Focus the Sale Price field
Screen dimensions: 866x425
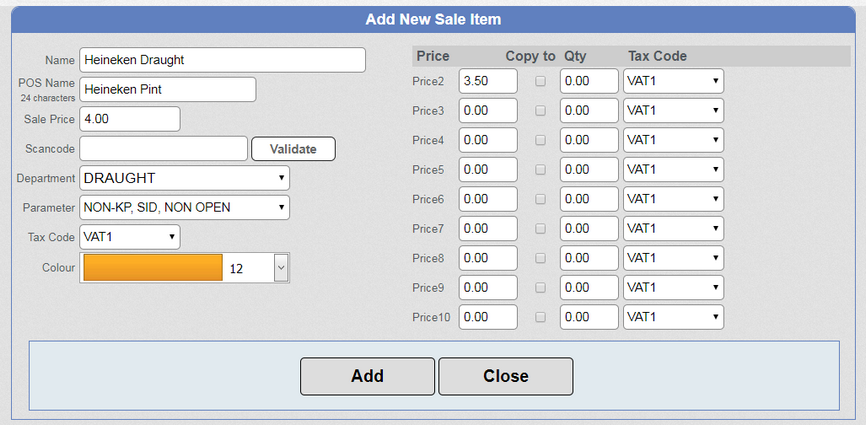pos(130,119)
